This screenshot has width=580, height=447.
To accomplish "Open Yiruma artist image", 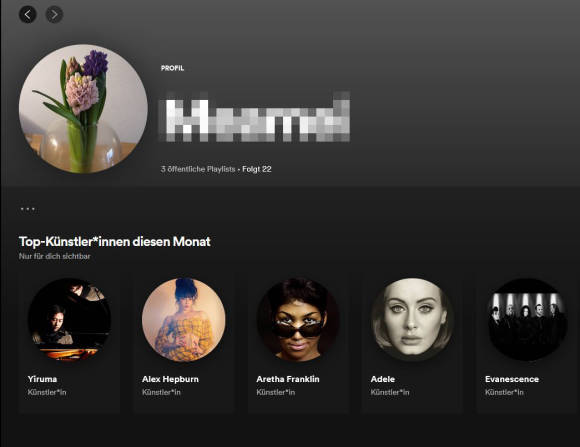I will 69,320.
